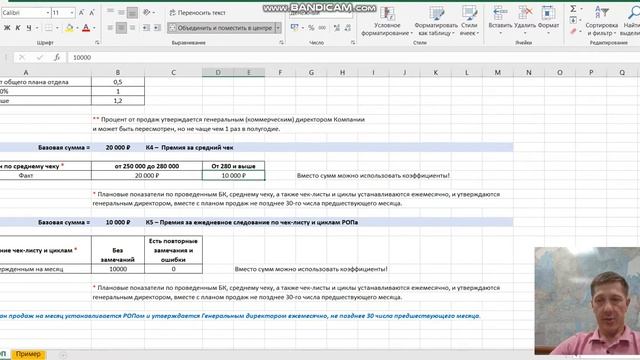This screenshot has width=640, height=360.
Task: Click formula bar containing 10000
Action: [x=354, y=58]
